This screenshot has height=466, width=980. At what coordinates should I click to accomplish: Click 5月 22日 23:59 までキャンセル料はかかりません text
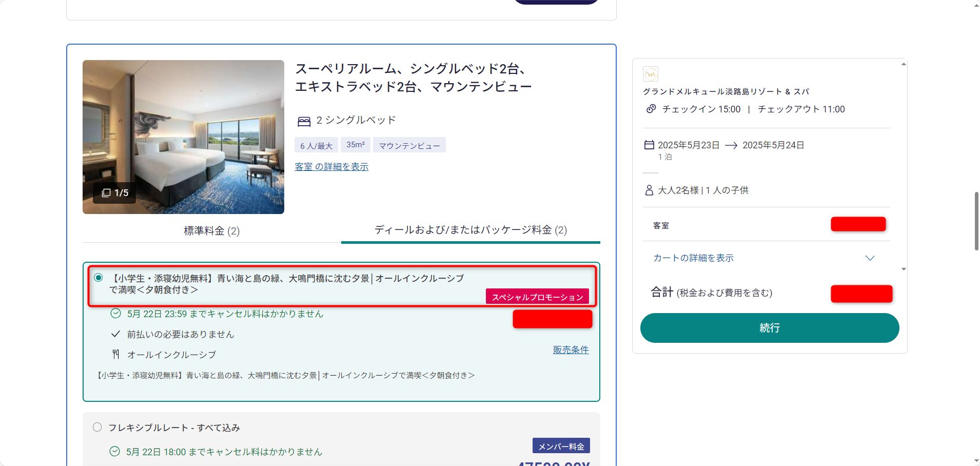pyautogui.click(x=225, y=314)
